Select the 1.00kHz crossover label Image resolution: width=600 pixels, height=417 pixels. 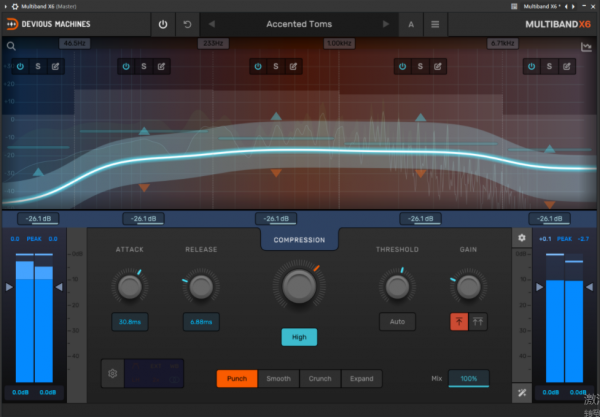339,44
